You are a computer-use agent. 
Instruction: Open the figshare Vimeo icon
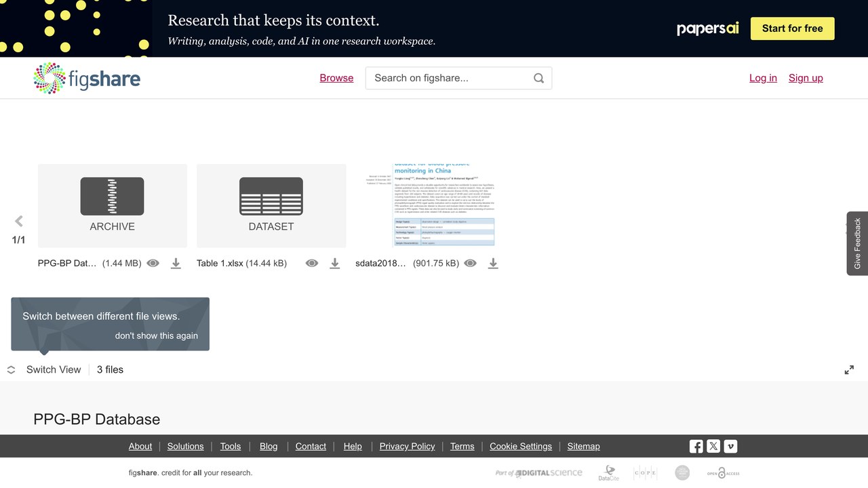[730, 446]
